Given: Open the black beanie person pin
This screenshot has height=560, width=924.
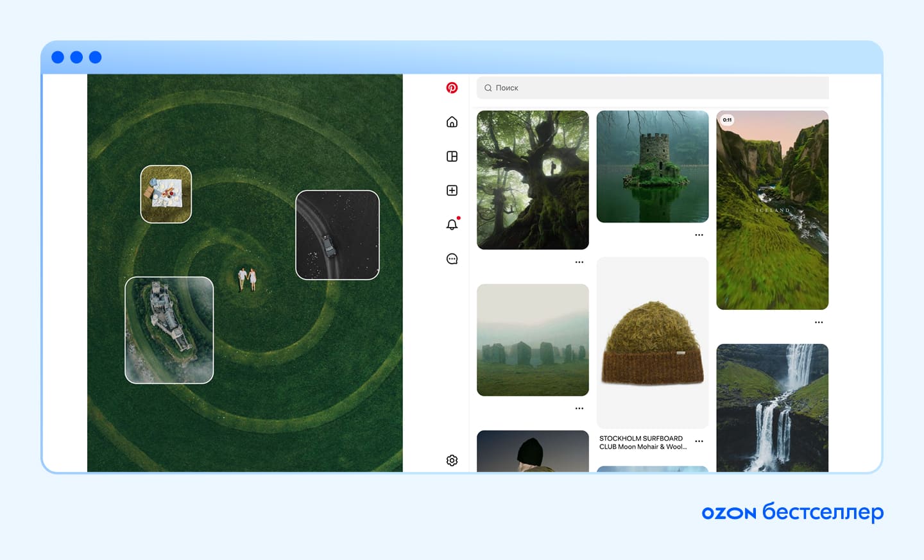Looking at the screenshot, I should 533,452.
